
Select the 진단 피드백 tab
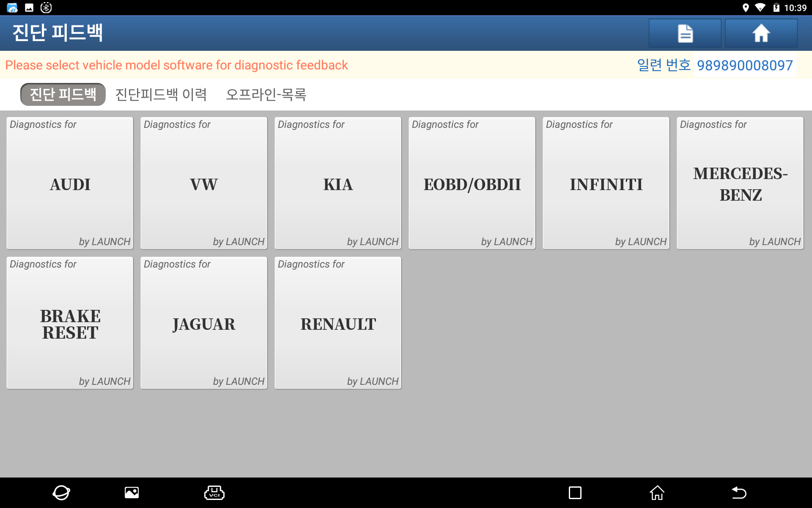[x=63, y=94]
